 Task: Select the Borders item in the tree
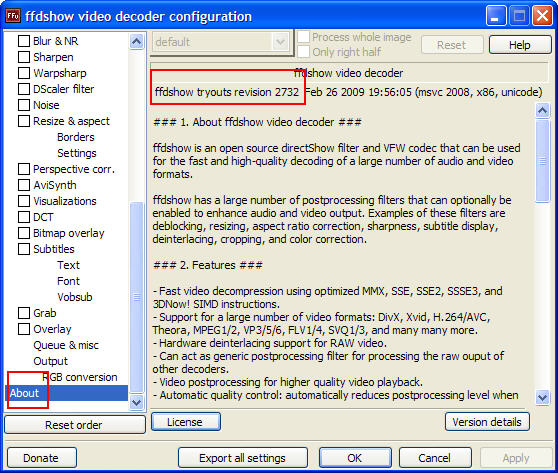pos(76,137)
